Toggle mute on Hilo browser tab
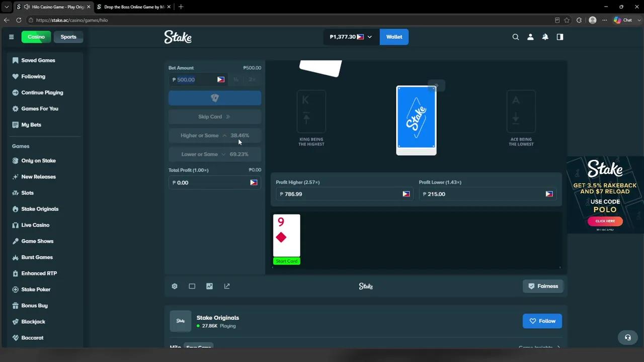 pyautogui.click(x=26, y=7)
